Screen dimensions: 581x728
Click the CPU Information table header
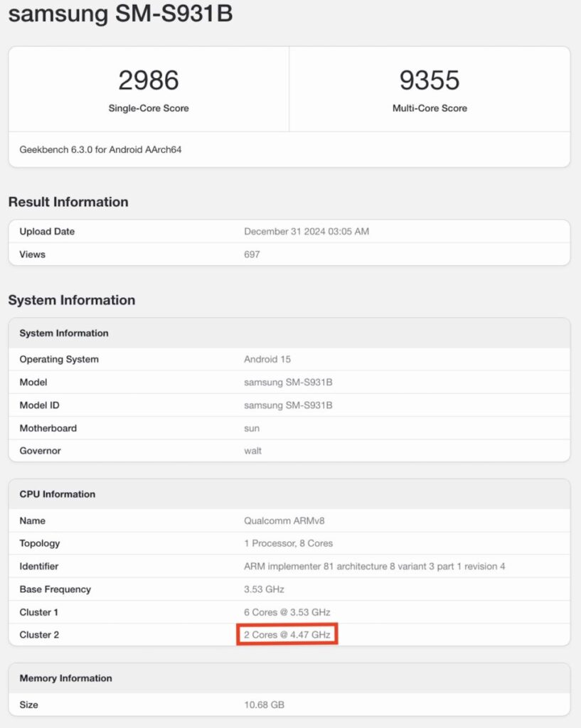tap(58, 494)
